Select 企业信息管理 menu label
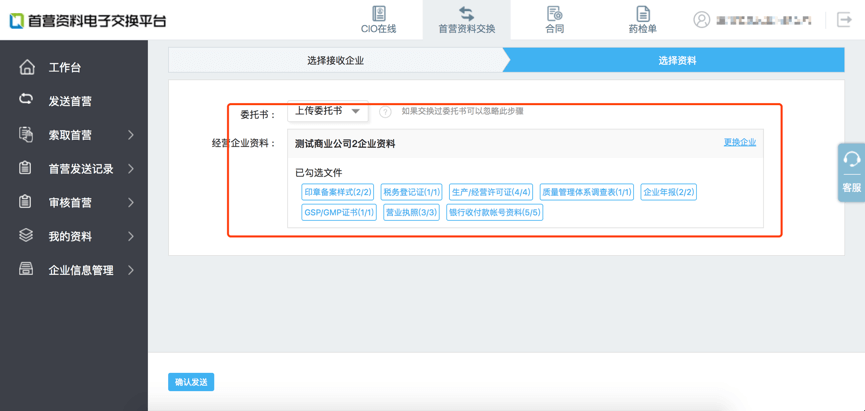The image size is (865, 411). point(81,270)
